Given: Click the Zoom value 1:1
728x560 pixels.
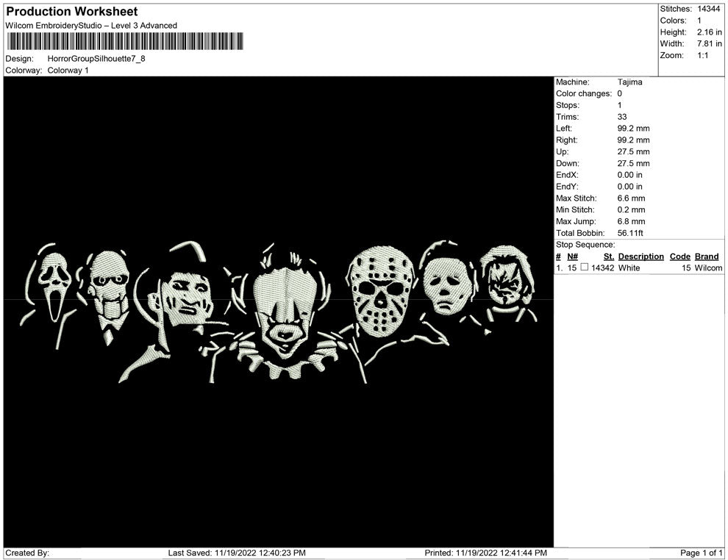Looking at the screenshot, I should pos(702,55).
